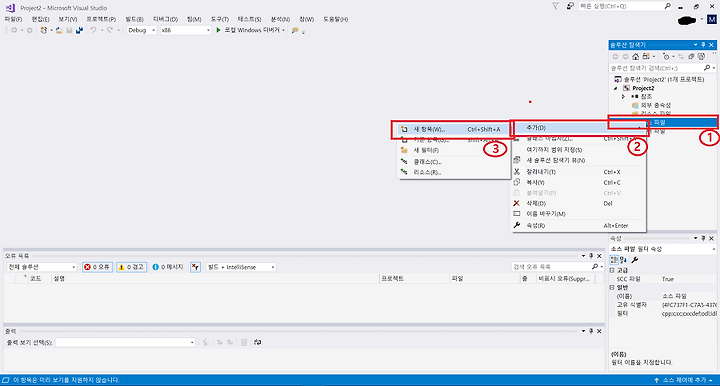Click the Property Pages wrench icon in Properties panel
720x386 pixels.
pos(635,260)
